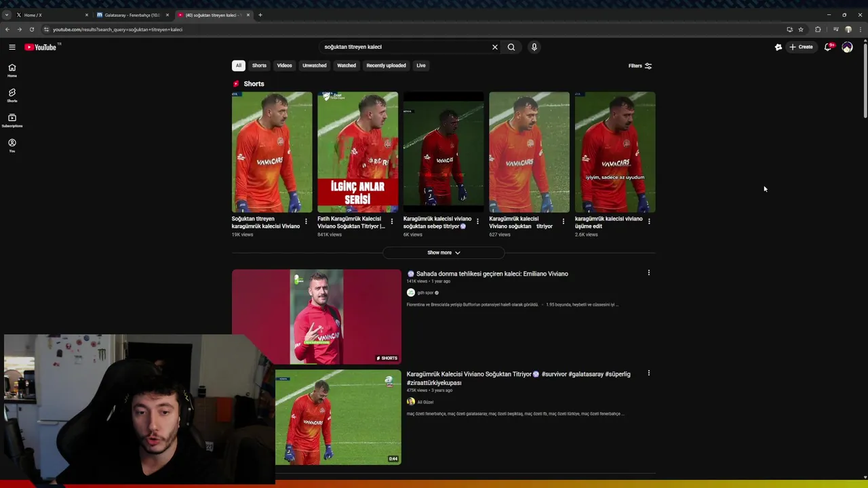The width and height of the screenshot is (868, 488).
Task: Bookmark this page with star icon
Action: (x=801, y=29)
